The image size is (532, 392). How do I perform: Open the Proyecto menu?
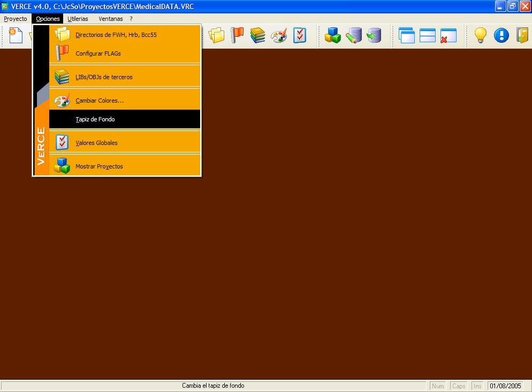click(16, 19)
